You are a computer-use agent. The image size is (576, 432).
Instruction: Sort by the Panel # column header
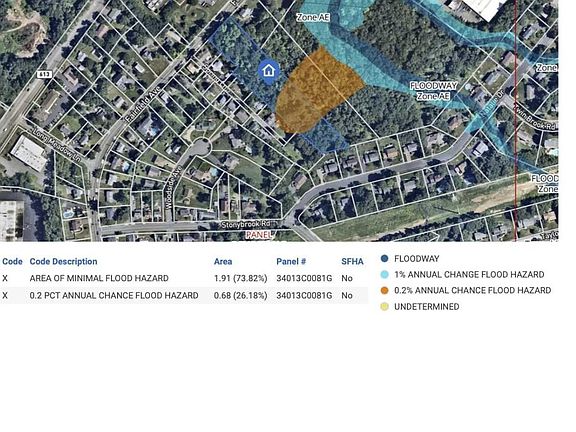point(291,262)
